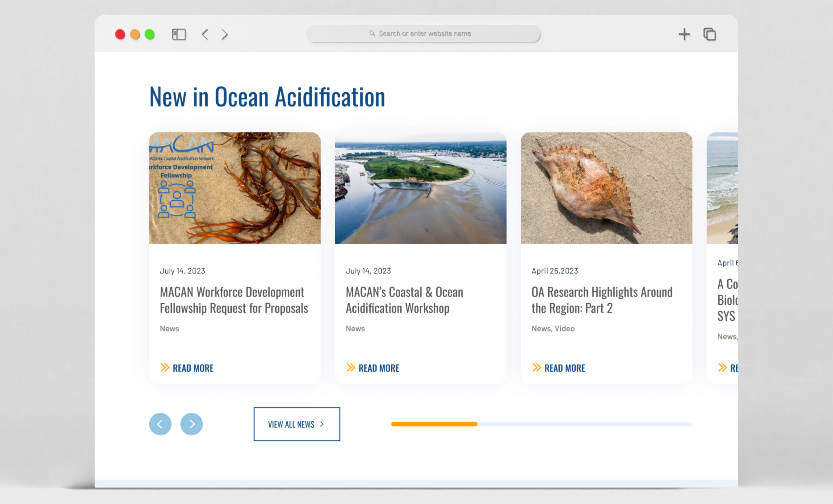Open article title OA Research Highlights Around the Region

[601, 300]
